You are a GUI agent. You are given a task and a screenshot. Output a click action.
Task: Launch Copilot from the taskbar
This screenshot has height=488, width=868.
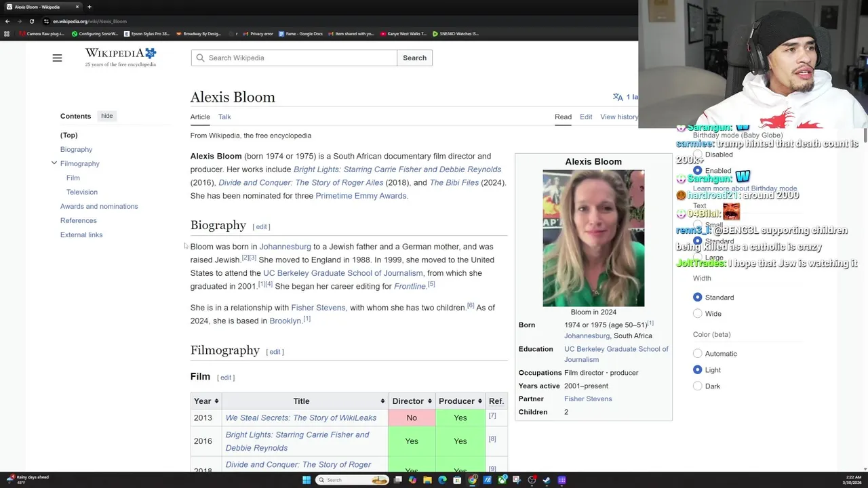click(412, 480)
